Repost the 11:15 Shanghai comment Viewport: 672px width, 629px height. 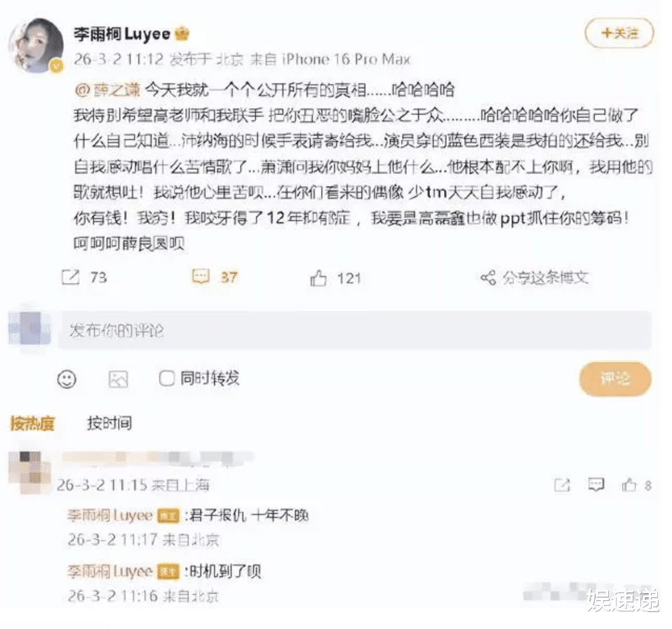(562, 485)
